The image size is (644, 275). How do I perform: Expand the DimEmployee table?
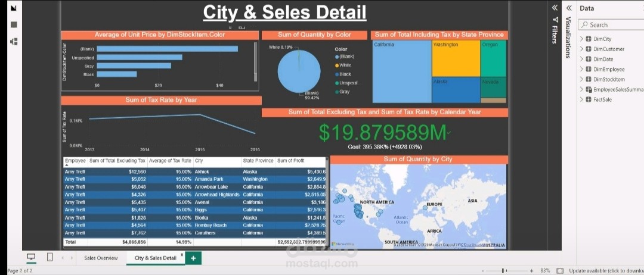pyautogui.click(x=581, y=69)
